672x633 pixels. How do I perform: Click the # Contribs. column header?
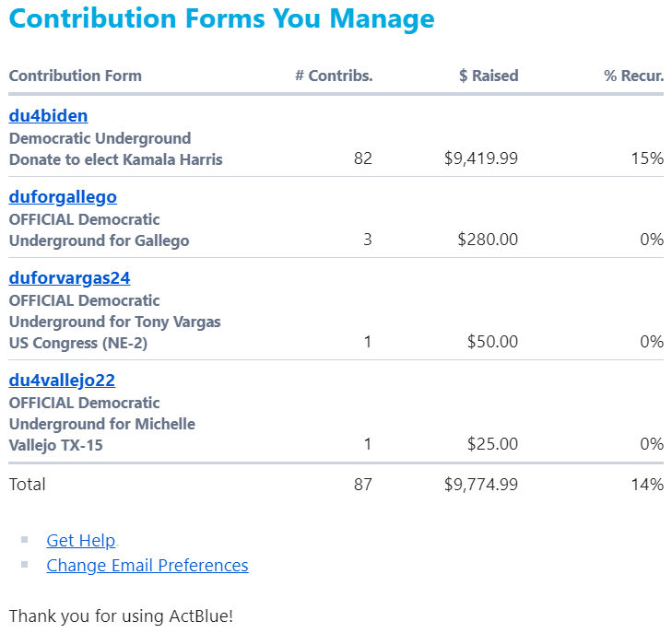[x=334, y=76]
